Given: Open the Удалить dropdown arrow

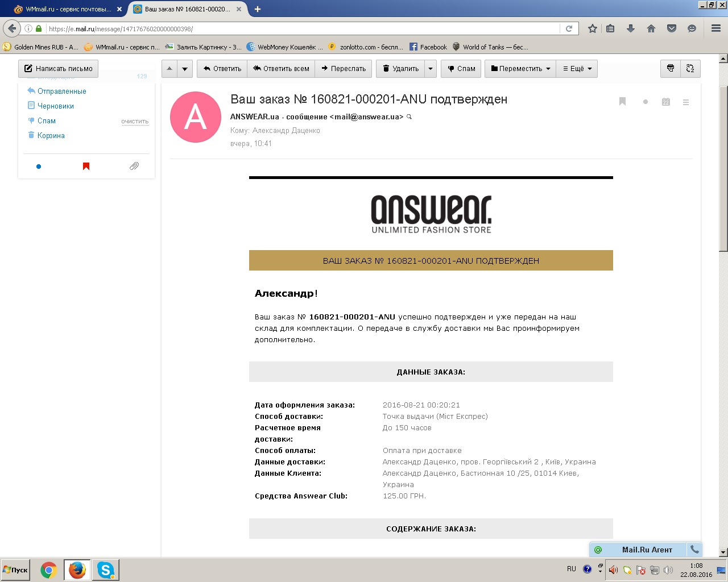Looking at the screenshot, I should 431,69.
